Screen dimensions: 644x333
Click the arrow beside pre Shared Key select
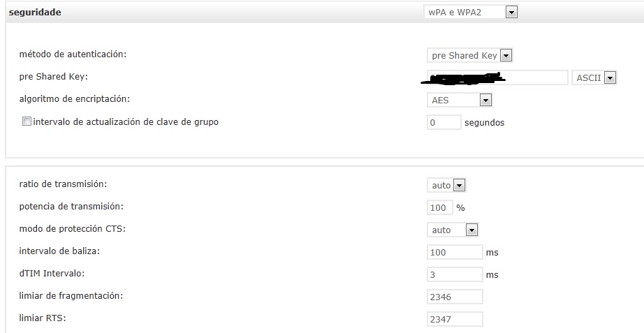pyautogui.click(x=506, y=55)
